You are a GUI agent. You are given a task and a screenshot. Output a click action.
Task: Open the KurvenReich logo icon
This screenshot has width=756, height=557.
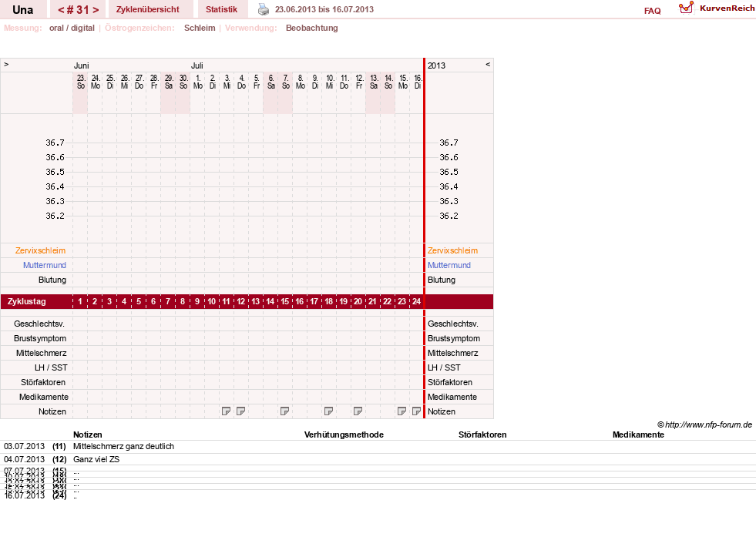coord(686,8)
